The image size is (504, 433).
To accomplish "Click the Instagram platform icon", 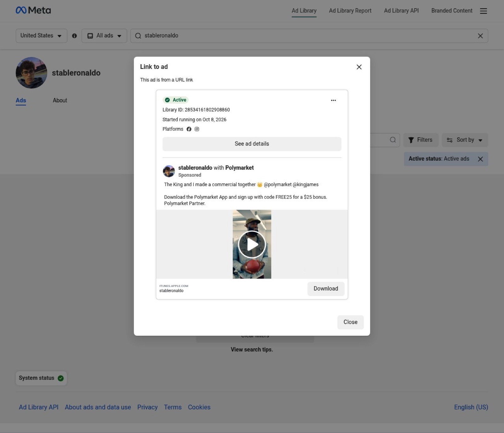I will click(x=197, y=129).
